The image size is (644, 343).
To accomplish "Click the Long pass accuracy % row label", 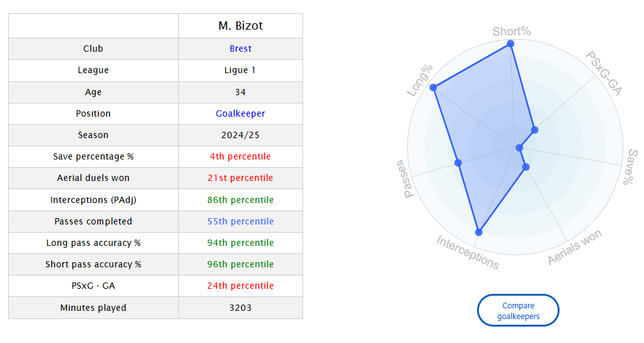I will point(93,243).
